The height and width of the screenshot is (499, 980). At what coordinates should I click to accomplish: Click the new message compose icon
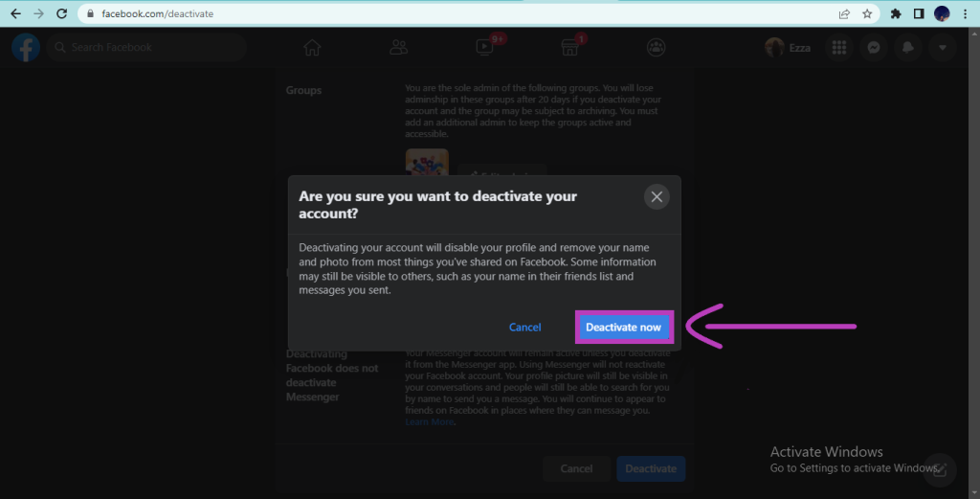(x=940, y=469)
